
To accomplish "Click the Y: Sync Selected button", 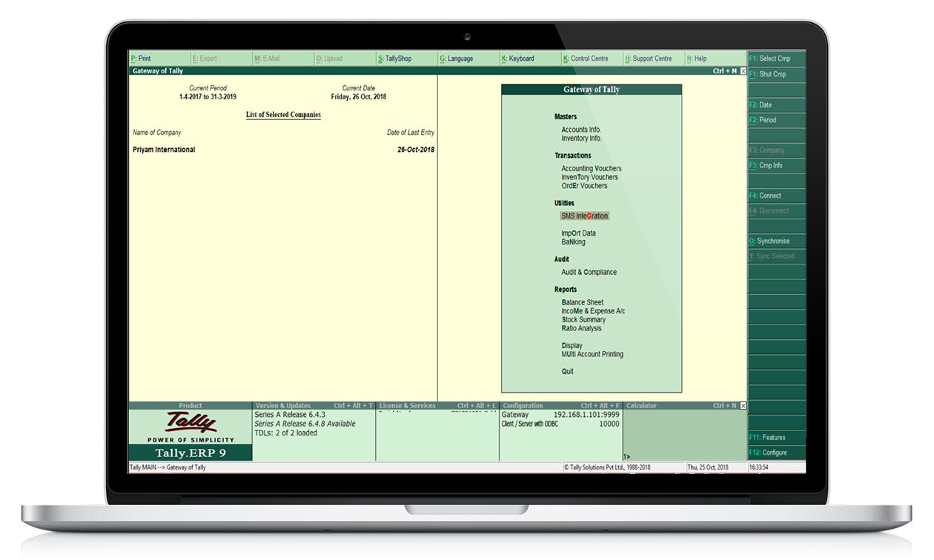I will tap(776, 256).
